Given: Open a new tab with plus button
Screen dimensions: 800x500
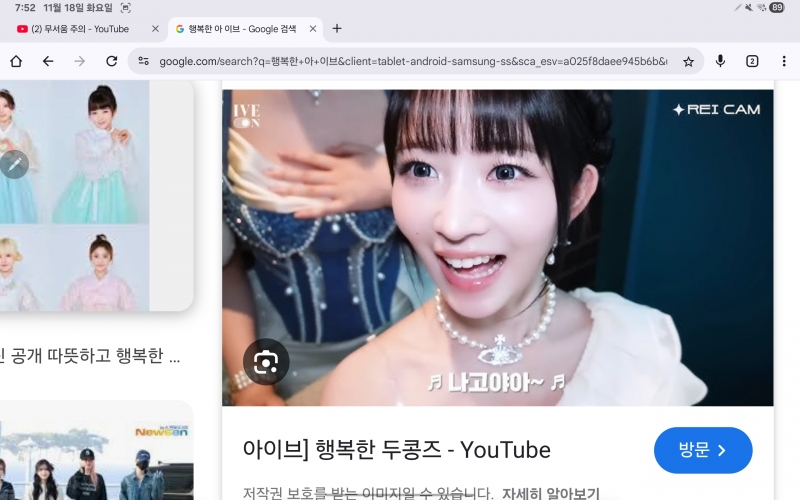Looking at the screenshot, I should pos(337,29).
